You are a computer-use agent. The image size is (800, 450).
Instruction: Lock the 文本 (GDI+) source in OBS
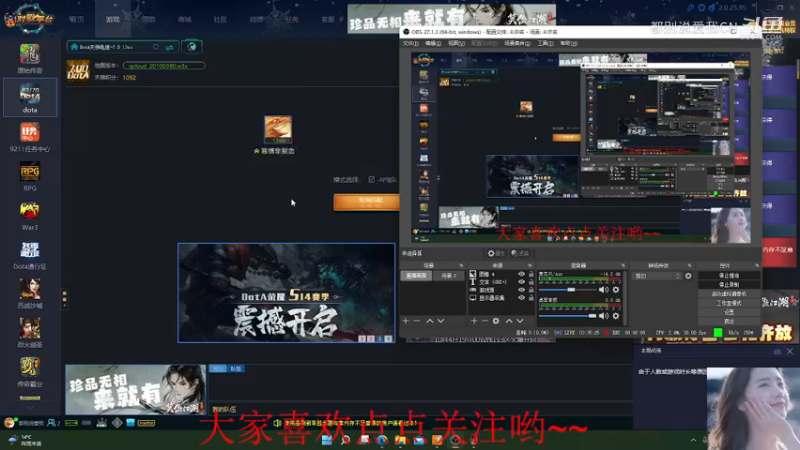[531, 282]
